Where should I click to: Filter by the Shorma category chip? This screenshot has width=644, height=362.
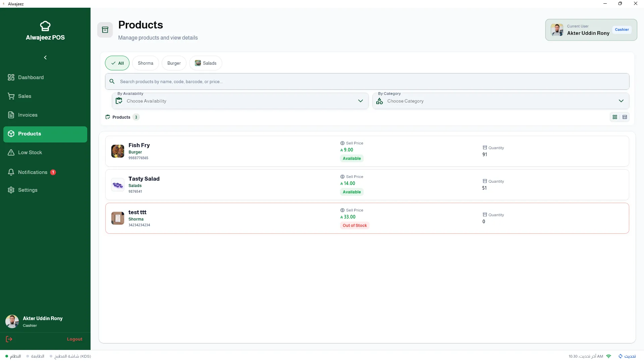tap(146, 63)
